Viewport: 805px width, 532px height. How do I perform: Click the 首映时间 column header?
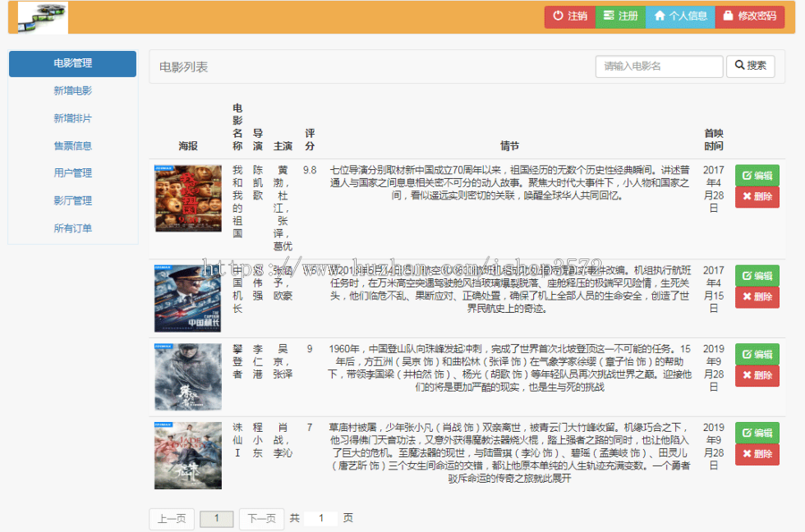click(714, 139)
